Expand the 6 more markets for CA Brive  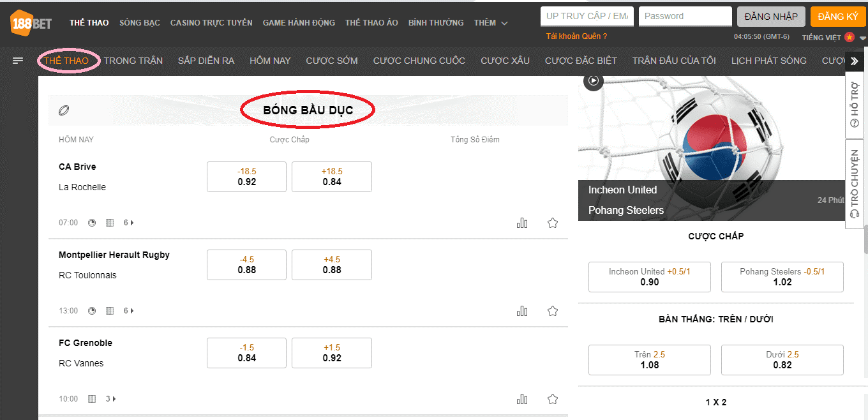click(x=128, y=223)
